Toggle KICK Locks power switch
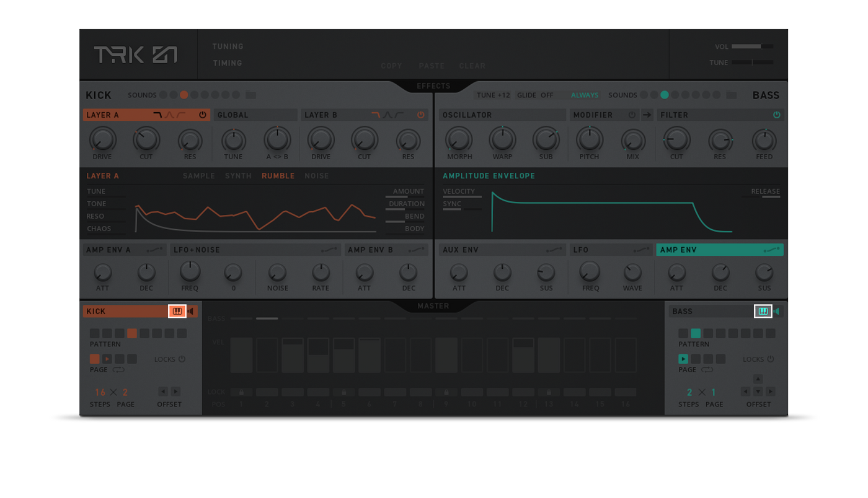 182,359
